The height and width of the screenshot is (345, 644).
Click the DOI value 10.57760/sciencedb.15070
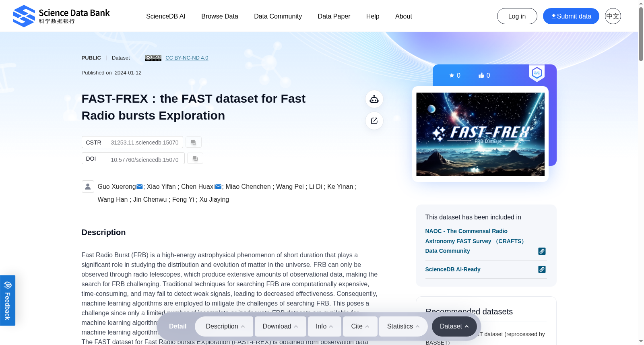click(144, 160)
